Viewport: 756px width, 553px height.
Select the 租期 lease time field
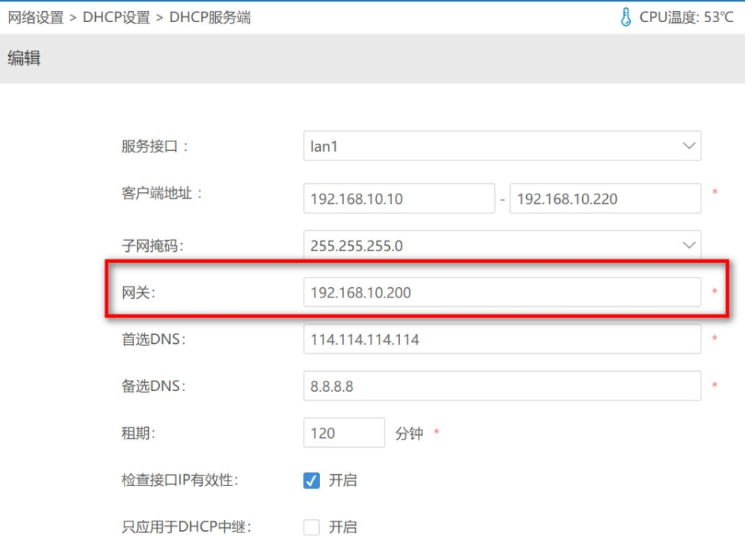pyautogui.click(x=344, y=433)
